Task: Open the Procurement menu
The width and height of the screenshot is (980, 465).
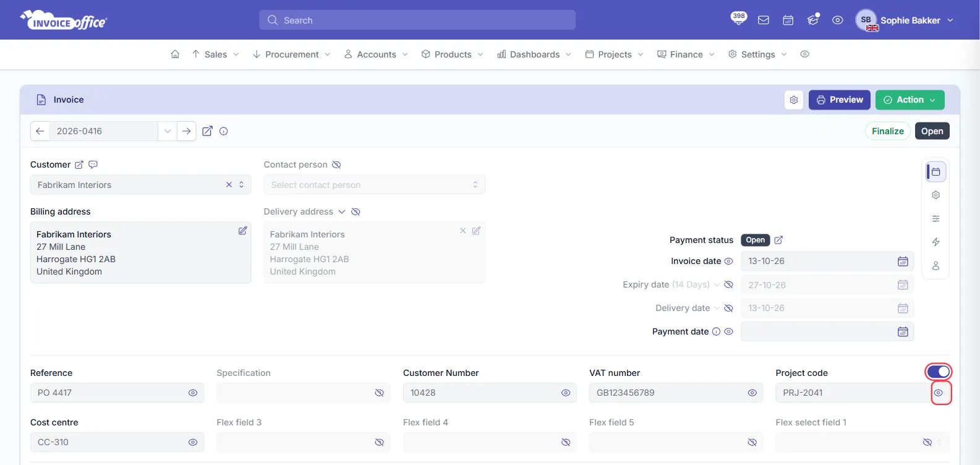Action: (292, 54)
